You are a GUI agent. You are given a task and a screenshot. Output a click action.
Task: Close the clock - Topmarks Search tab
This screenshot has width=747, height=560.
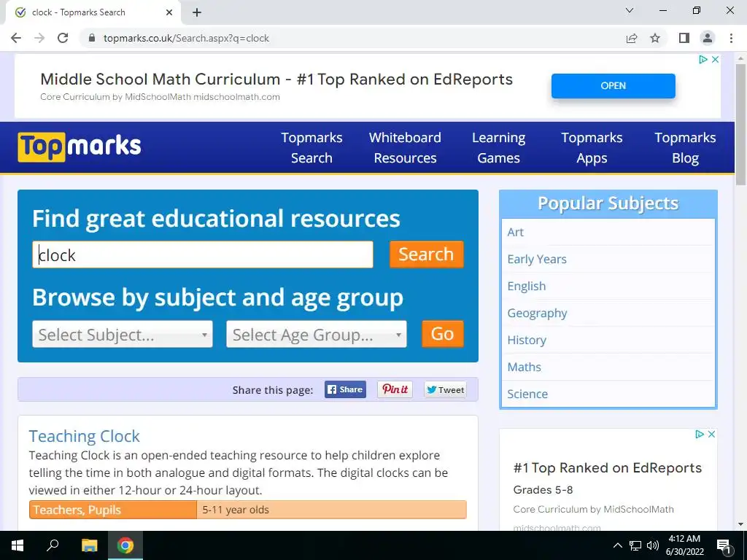pyautogui.click(x=169, y=12)
